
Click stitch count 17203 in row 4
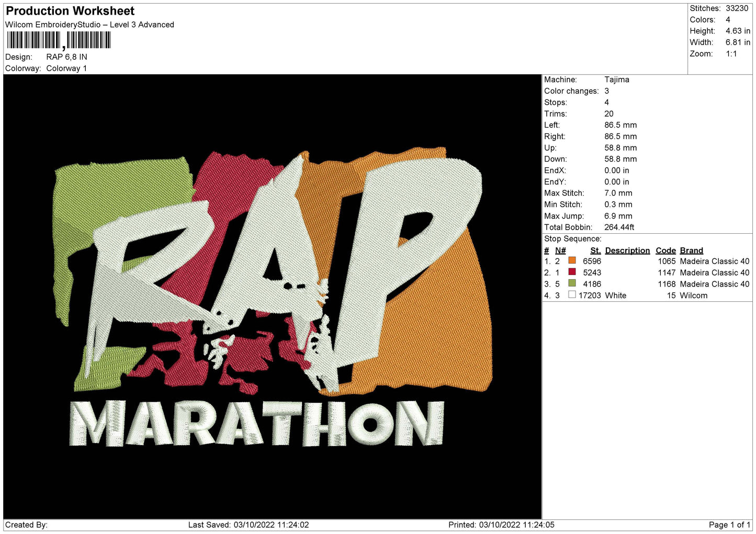(590, 296)
